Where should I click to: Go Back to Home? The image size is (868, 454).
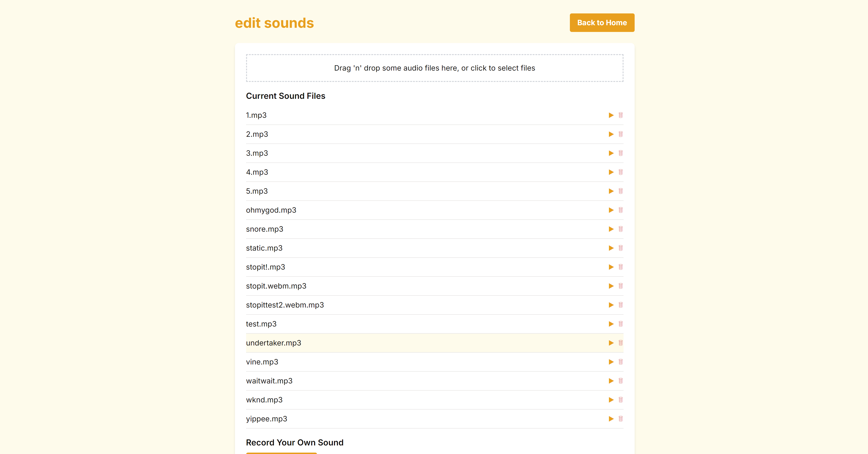pyautogui.click(x=602, y=23)
